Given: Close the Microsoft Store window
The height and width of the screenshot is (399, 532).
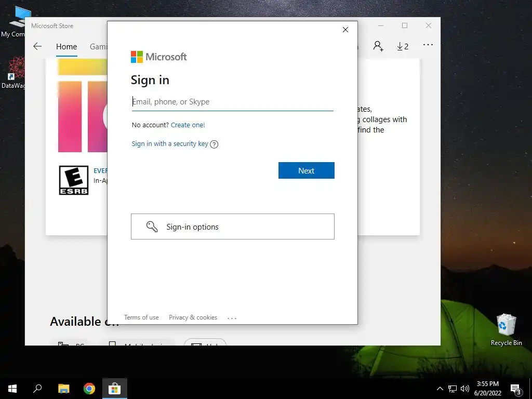Looking at the screenshot, I should 429,26.
